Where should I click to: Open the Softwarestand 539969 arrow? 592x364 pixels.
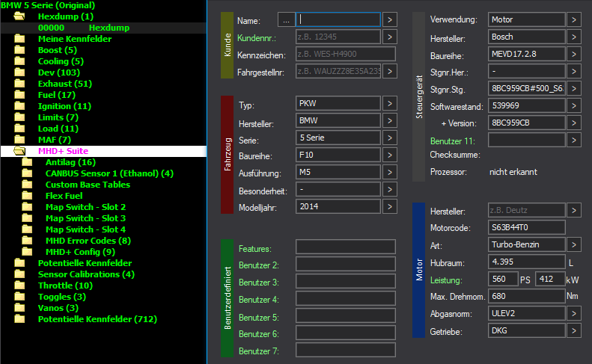574,105
